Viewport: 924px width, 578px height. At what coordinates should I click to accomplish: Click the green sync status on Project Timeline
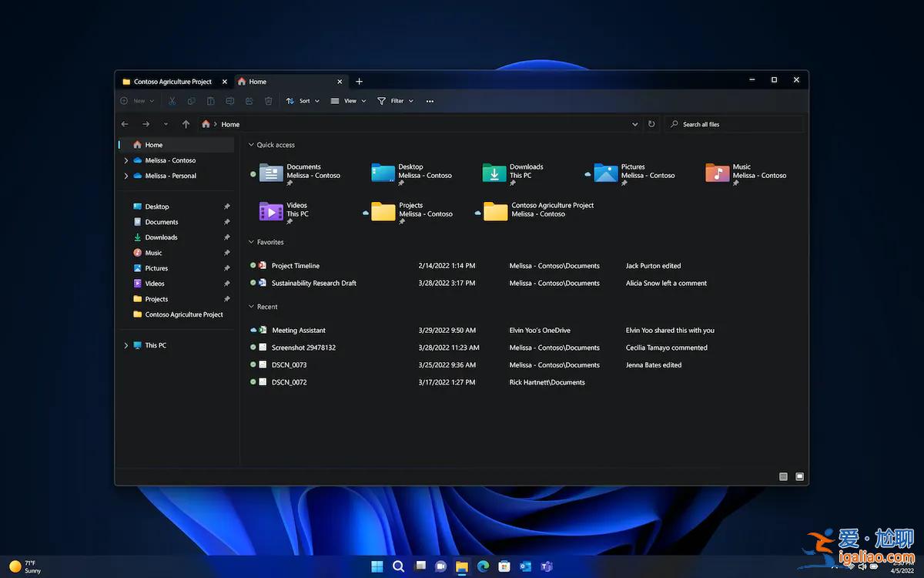pyautogui.click(x=253, y=265)
